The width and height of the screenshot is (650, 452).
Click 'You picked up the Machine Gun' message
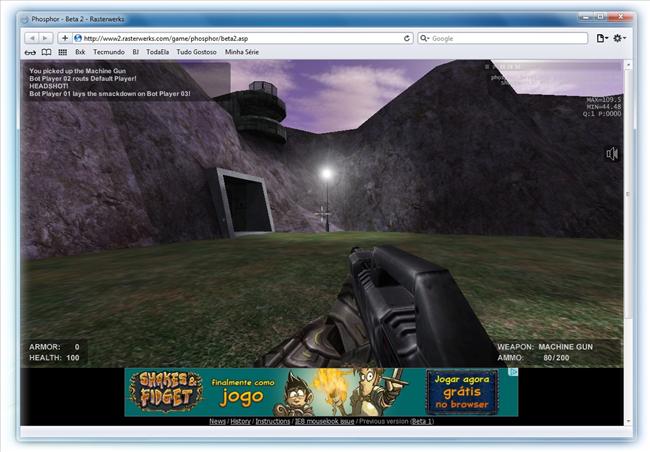78,71
